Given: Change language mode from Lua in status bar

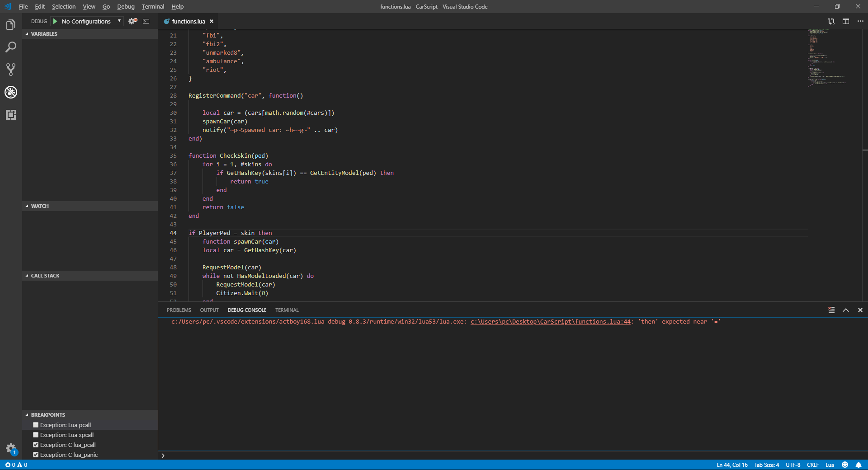Looking at the screenshot, I should click(x=830, y=465).
